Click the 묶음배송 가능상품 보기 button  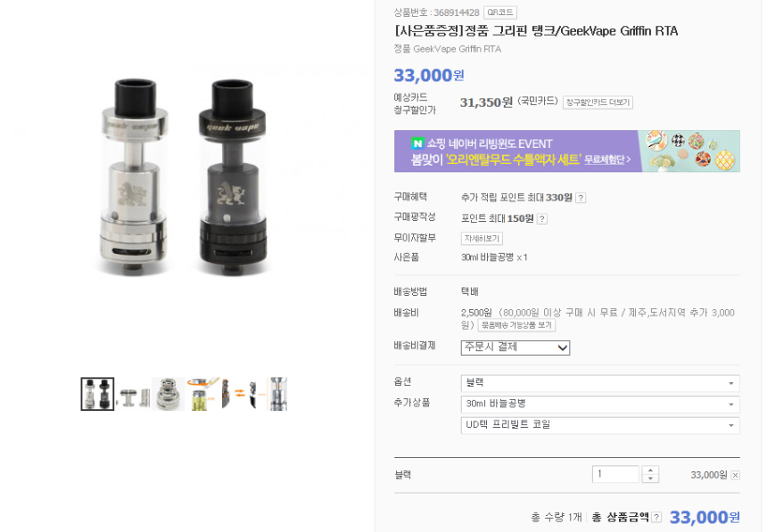pyautogui.click(x=516, y=325)
